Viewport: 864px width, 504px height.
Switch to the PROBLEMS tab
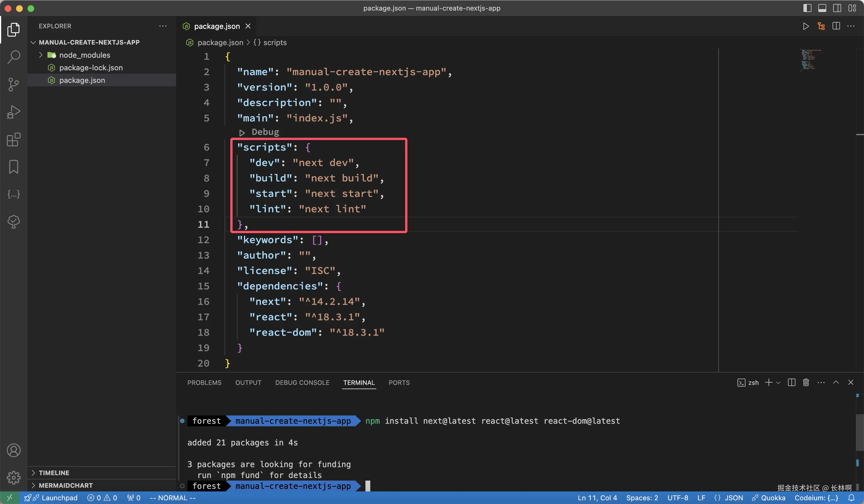click(x=204, y=383)
